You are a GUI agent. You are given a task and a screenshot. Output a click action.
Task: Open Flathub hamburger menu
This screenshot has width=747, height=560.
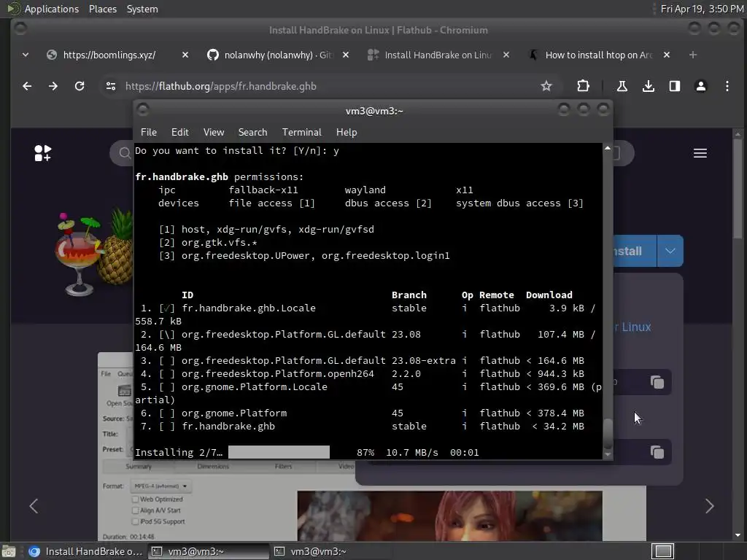tap(700, 153)
